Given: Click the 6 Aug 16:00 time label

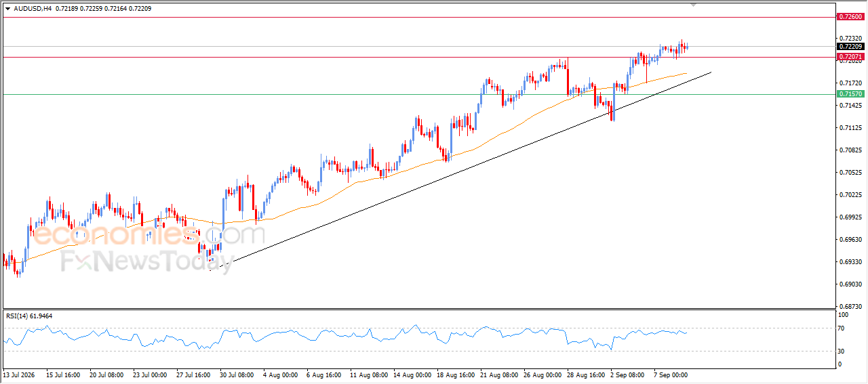Looking at the screenshot, I should tap(323, 375).
